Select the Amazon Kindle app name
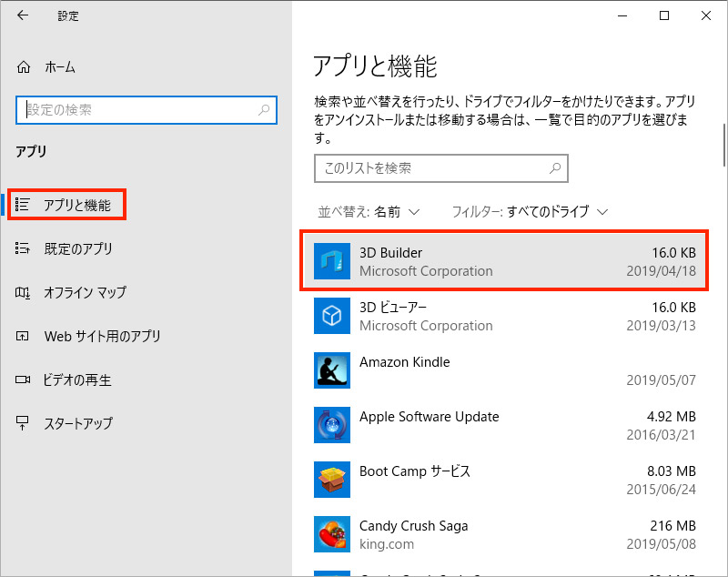Screen dimensions: 728x577 tap(404, 362)
